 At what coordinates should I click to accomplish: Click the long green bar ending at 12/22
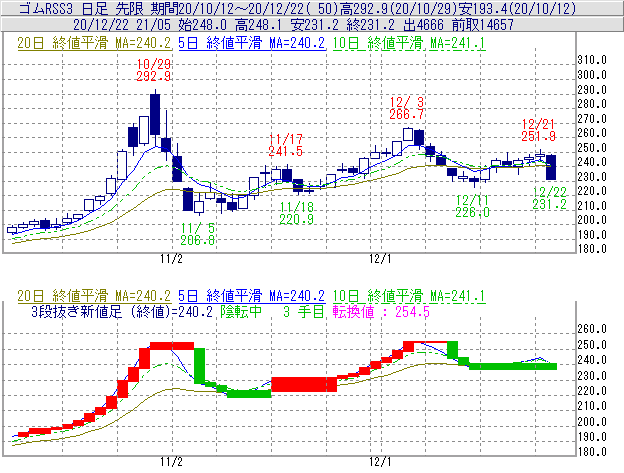[513, 366]
